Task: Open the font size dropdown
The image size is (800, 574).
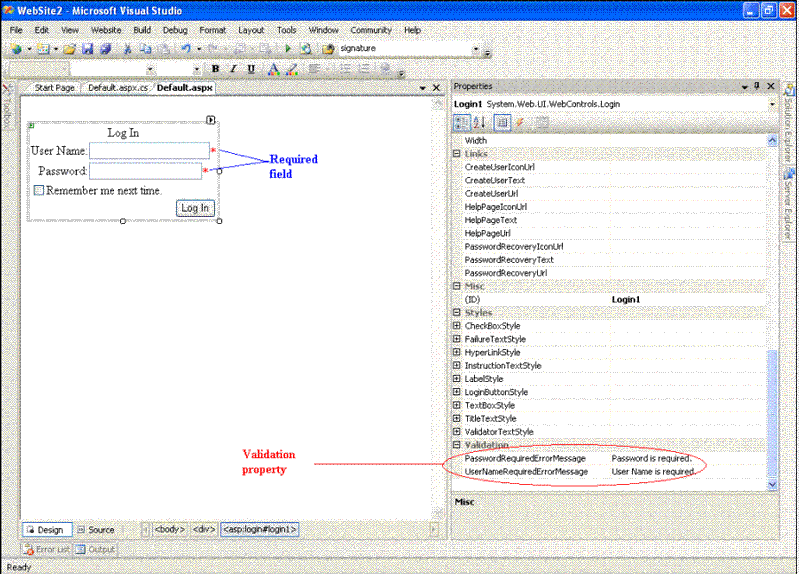Action: tap(196, 69)
